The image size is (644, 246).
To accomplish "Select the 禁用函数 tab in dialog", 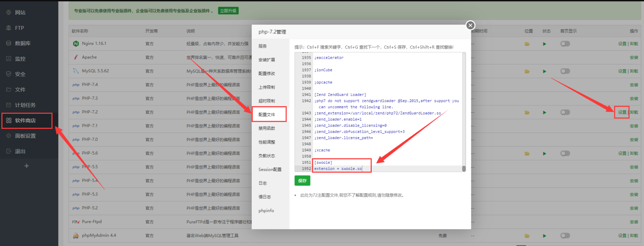I will (267, 128).
